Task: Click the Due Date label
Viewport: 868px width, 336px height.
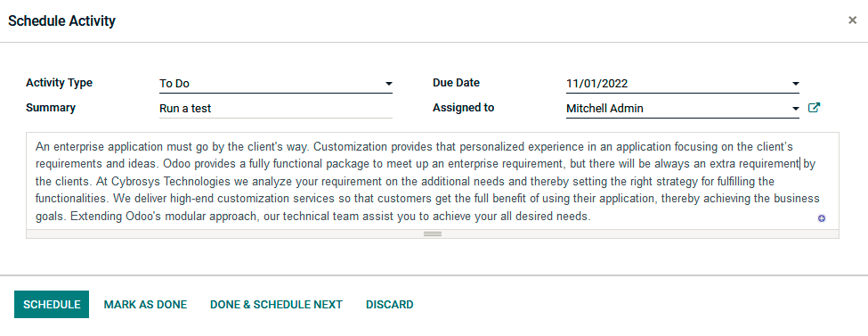Action: [456, 83]
